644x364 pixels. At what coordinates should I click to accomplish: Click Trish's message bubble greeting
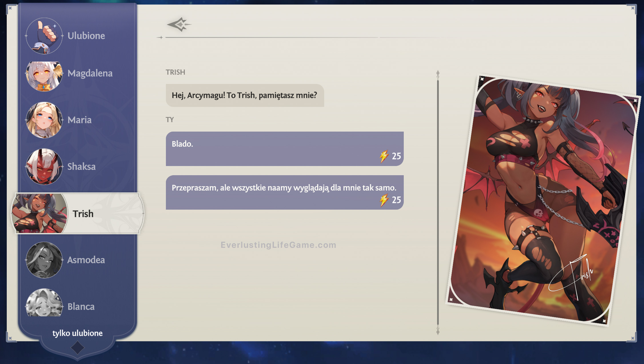click(x=245, y=95)
